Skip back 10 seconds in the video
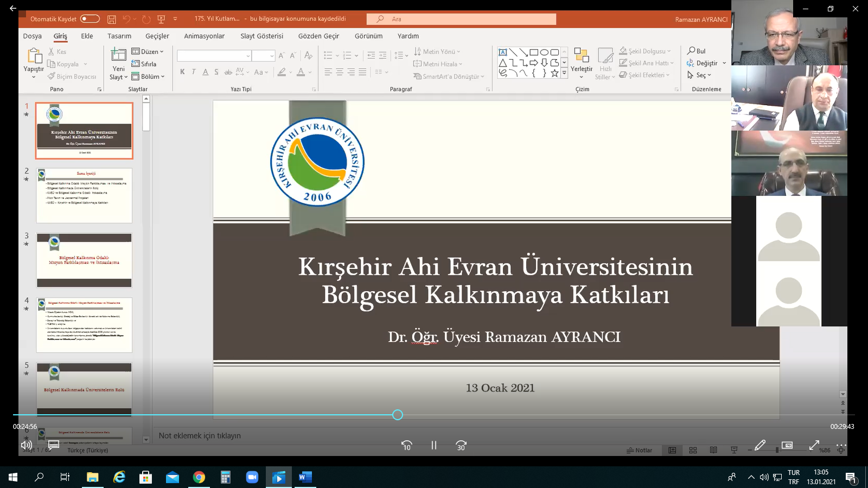The width and height of the screenshot is (868, 488). 406,445
